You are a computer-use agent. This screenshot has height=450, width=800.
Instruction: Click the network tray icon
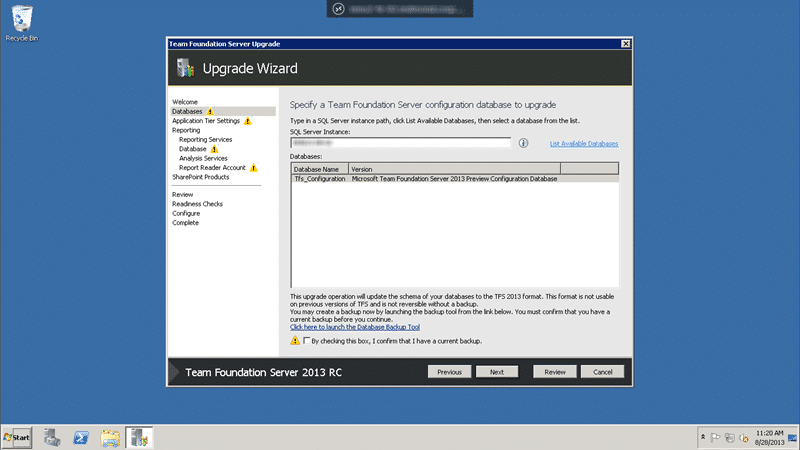(x=730, y=438)
